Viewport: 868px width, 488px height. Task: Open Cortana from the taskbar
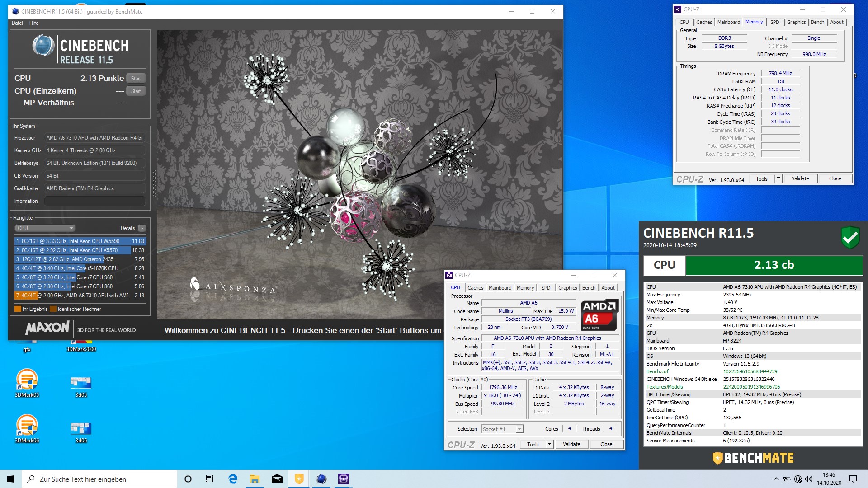click(188, 479)
